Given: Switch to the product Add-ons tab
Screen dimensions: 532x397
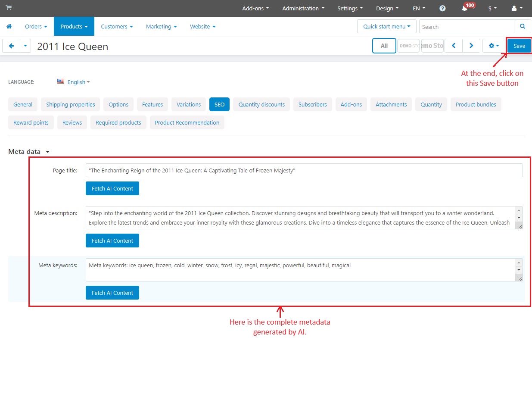Looking at the screenshot, I should (x=351, y=104).
